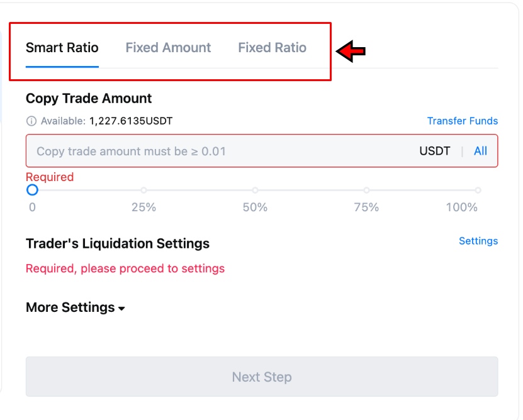This screenshot has width=523, height=420.
Task: Click the Required, please proceed to settings text
Action: tap(124, 268)
